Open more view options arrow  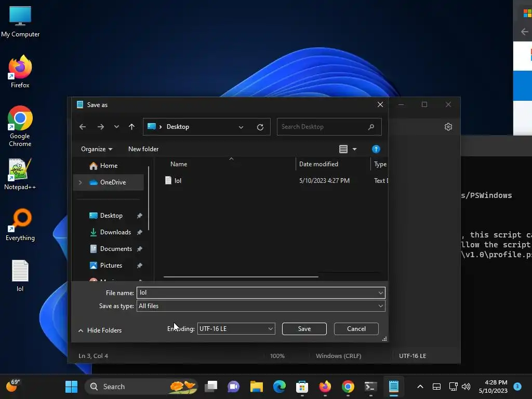[354, 149]
